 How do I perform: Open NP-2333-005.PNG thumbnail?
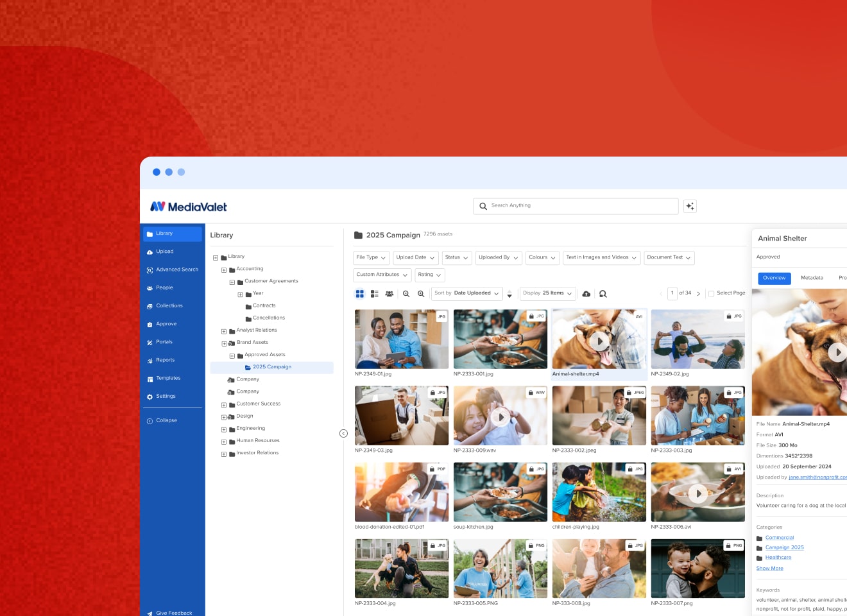click(501, 569)
